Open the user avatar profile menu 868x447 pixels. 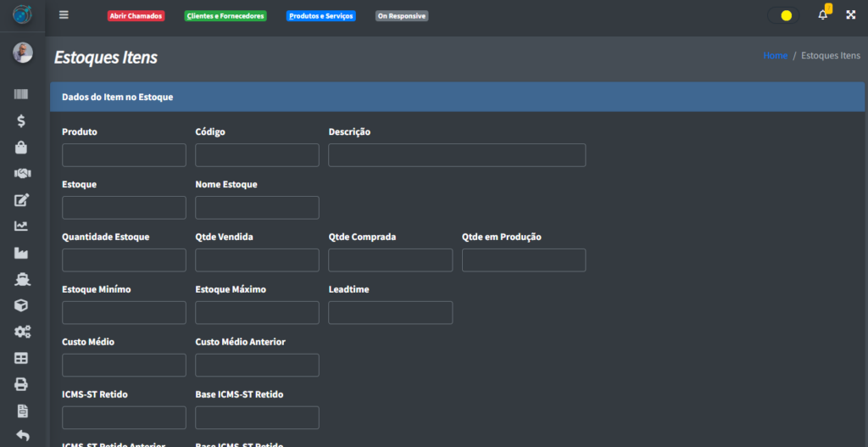(x=22, y=53)
